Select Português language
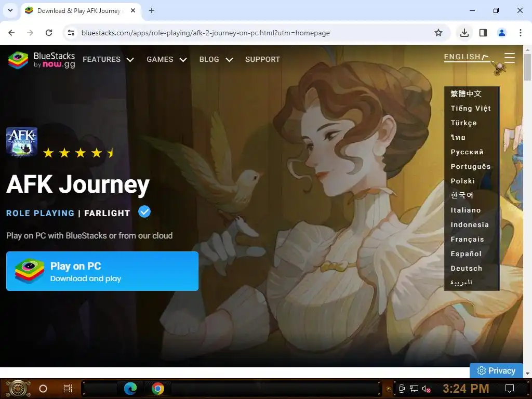Image resolution: width=532 pixels, height=399 pixels. 471,167
